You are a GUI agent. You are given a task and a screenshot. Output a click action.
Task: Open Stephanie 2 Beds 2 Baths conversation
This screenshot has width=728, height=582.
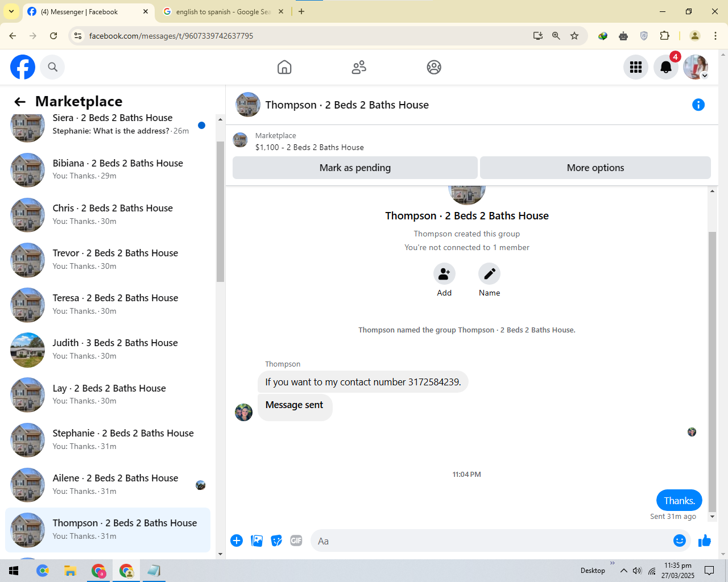(108, 439)
